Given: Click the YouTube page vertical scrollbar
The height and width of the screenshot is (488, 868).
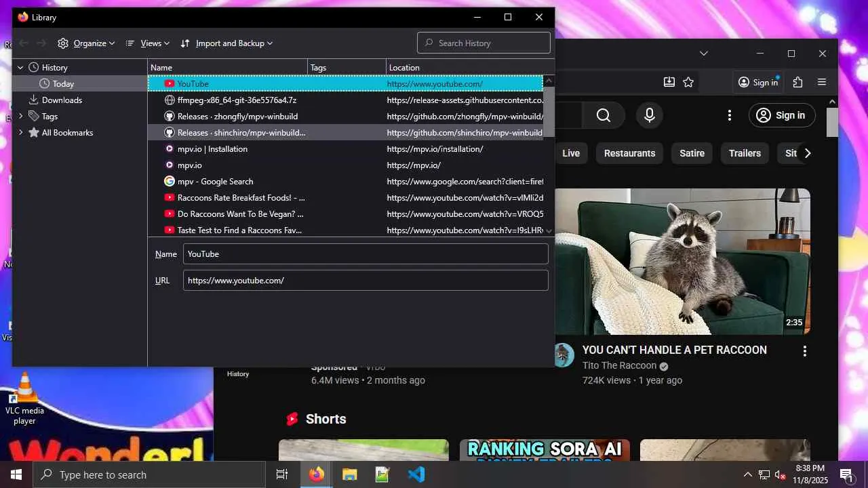Looking at the screenshot, I should tap(832, 122).
